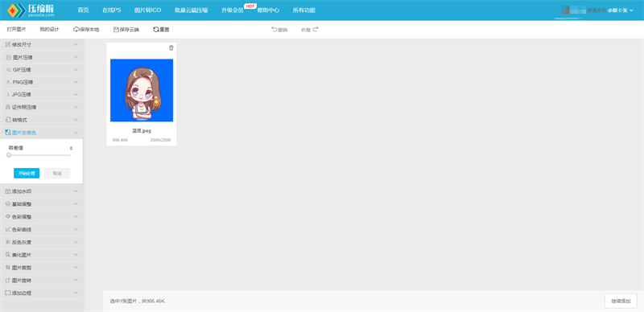Expand 图片压缩 section via its chevron
The width and height of the screenshot is (644, 312).
(76, 57)
